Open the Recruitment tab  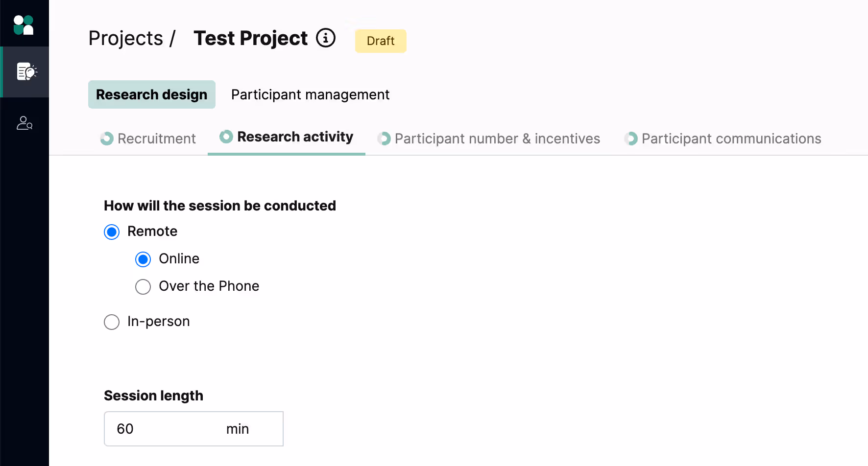point(156,139)
